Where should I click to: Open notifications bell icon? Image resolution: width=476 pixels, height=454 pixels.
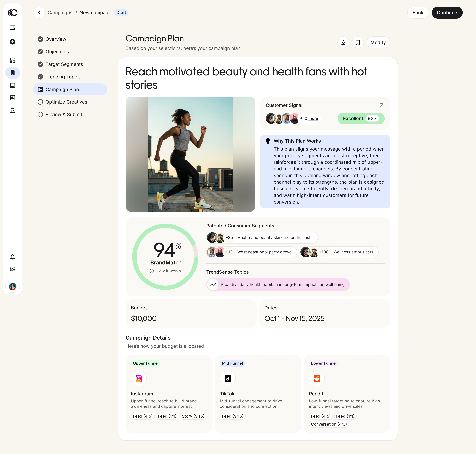[x=13, y=257]
